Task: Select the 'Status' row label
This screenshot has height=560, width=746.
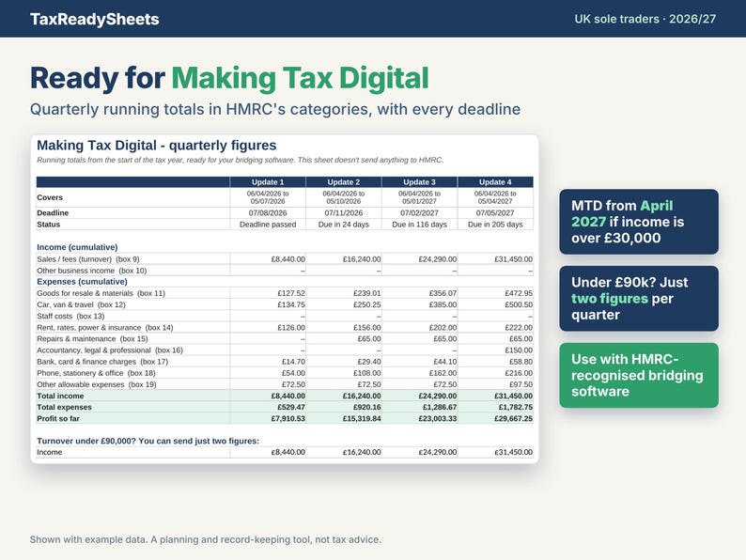Action: pos(48,225)
